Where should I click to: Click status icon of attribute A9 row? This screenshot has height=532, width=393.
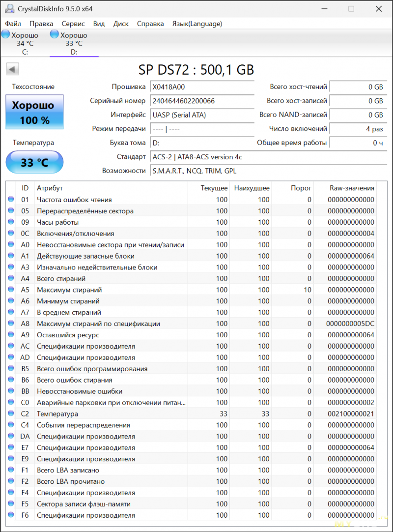point(11,334)
